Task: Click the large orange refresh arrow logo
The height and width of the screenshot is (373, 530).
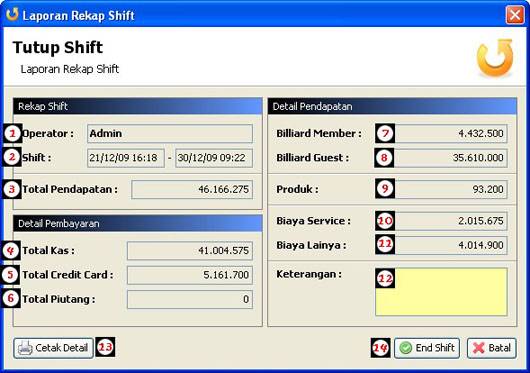Action: tap(495, 57)
